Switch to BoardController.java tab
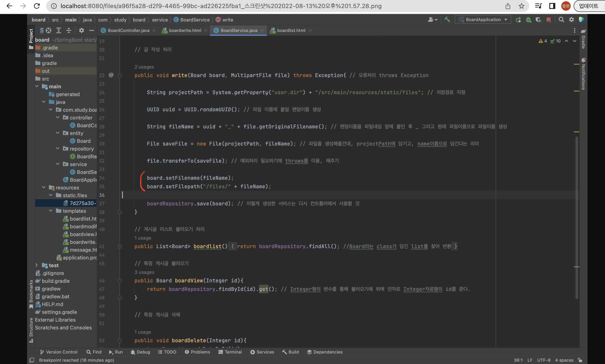The height and width of the screenshot is (364, 605). (128, 30)
